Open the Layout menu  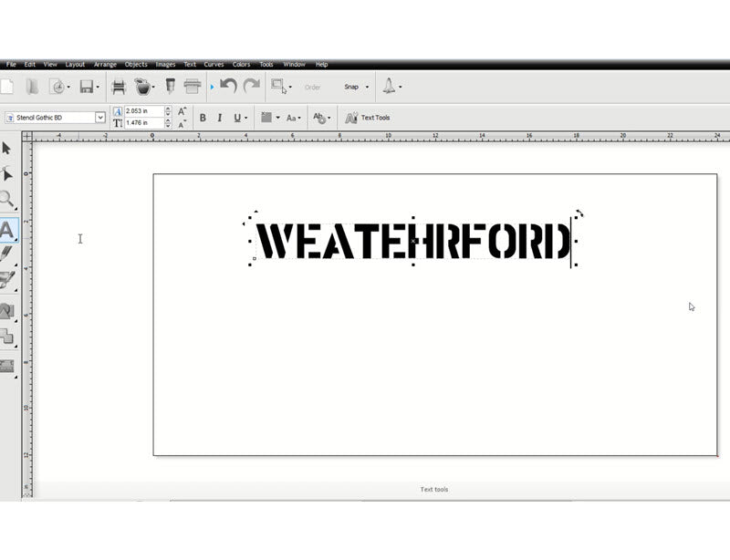(x=75, y=64)
